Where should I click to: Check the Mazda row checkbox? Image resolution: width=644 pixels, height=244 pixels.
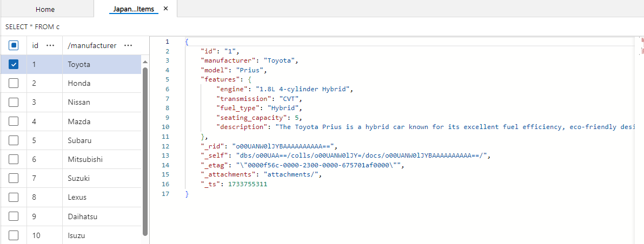point(14,121)
